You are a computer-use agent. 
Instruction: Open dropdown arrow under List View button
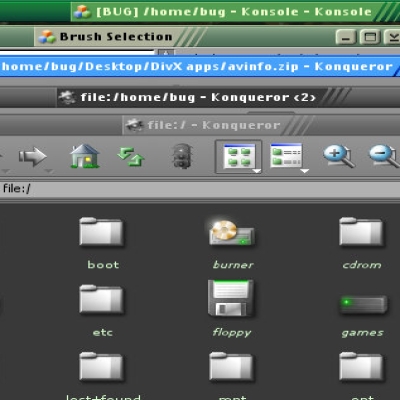coord(304,171)
